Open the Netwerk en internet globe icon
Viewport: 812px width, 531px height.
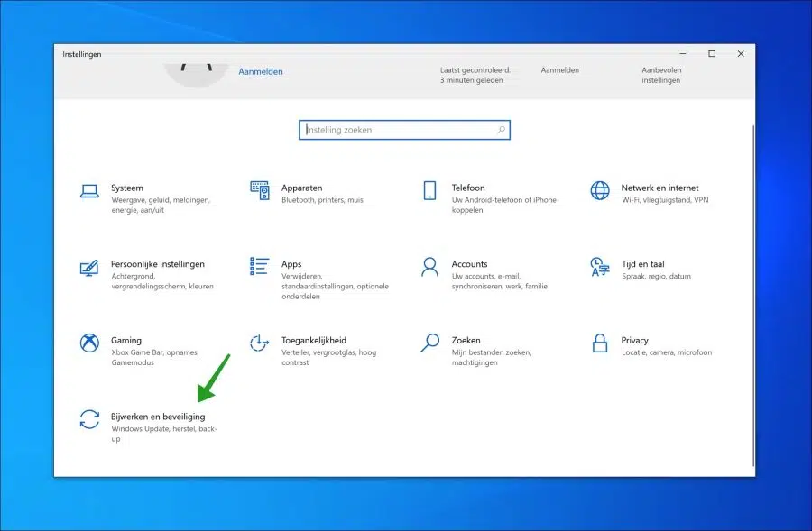pos(600,190)
